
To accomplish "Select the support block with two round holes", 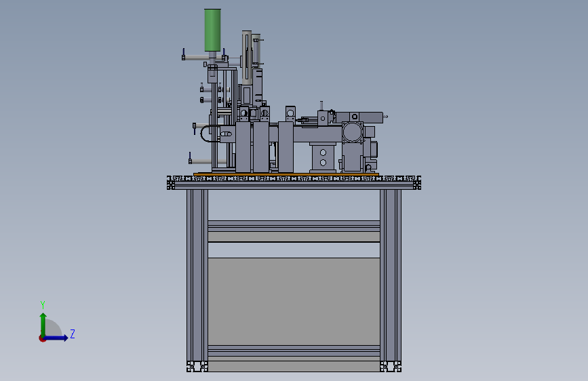I will [323, 157].
